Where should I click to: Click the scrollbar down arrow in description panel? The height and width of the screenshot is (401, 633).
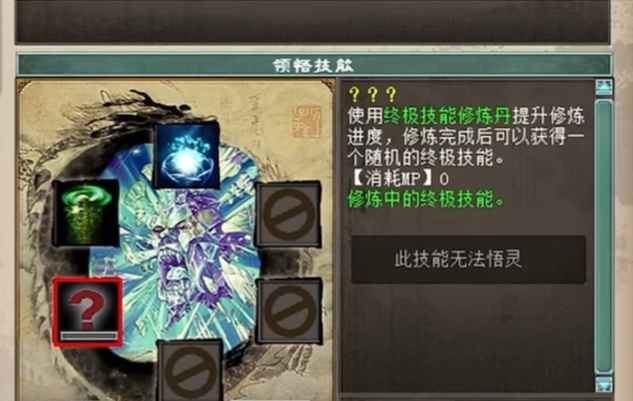click(x=604, y=384)
